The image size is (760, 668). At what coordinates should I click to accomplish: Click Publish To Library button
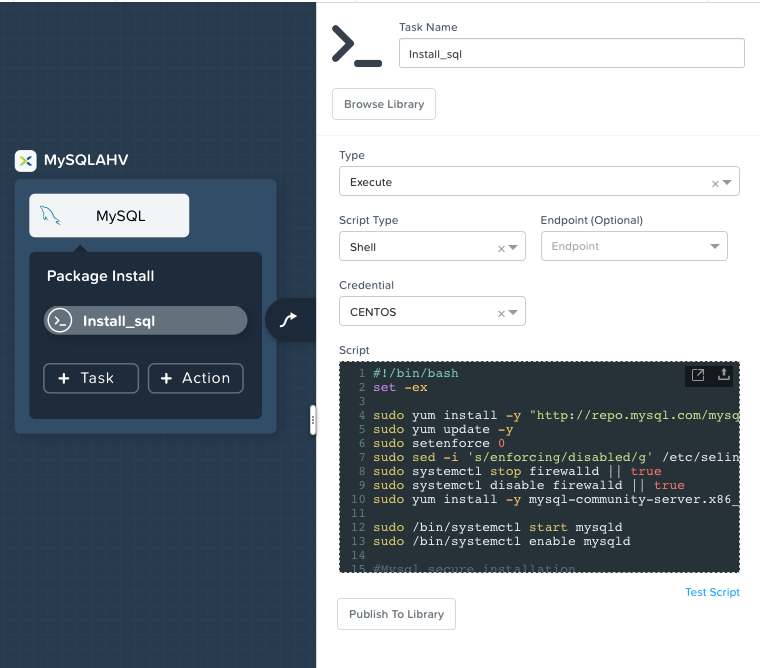396,614
